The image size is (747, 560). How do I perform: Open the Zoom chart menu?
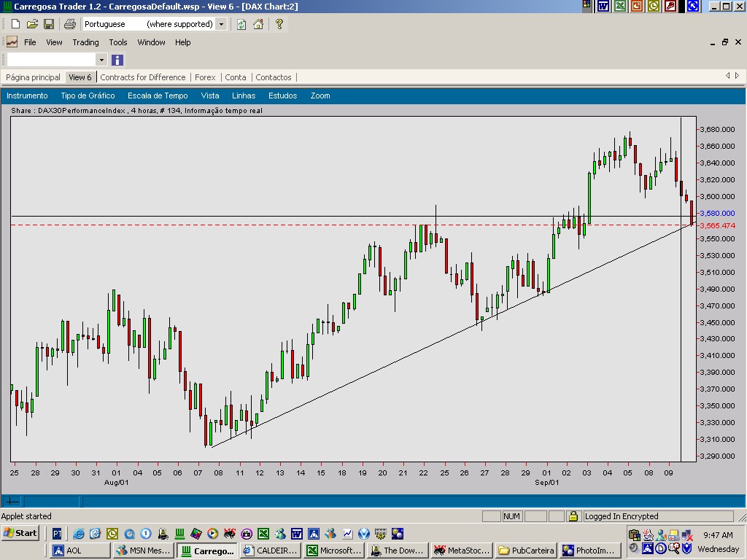(x=320, y=96)
